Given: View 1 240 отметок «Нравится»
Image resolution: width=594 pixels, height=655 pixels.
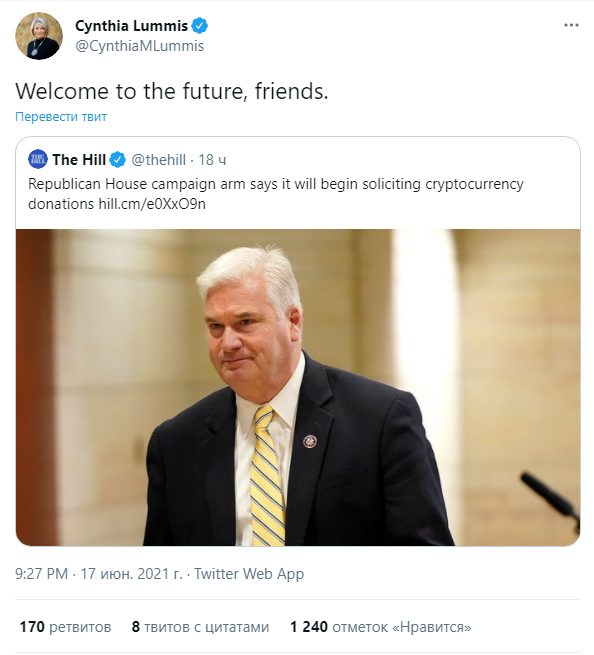Looking at the screenshot, I should pyautogui.click(x=381, y=627).
